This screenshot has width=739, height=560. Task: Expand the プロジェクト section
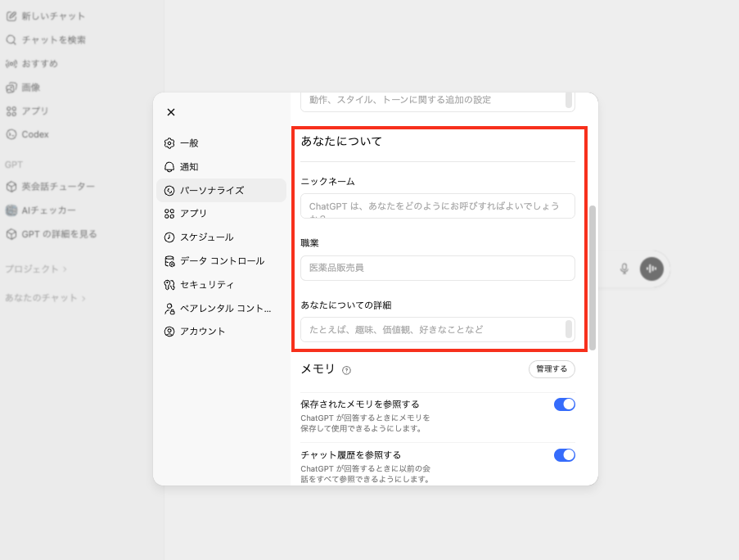click(36, 269)
